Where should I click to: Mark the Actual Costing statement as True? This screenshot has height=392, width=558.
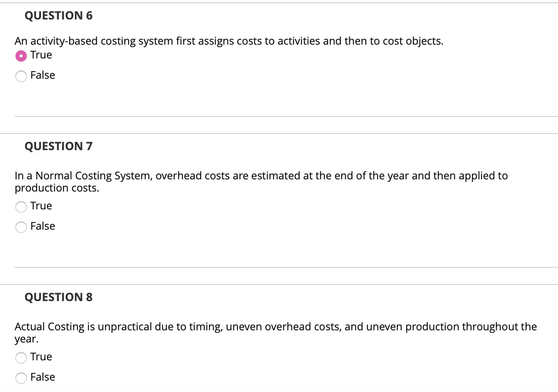[x=21, y=358]
